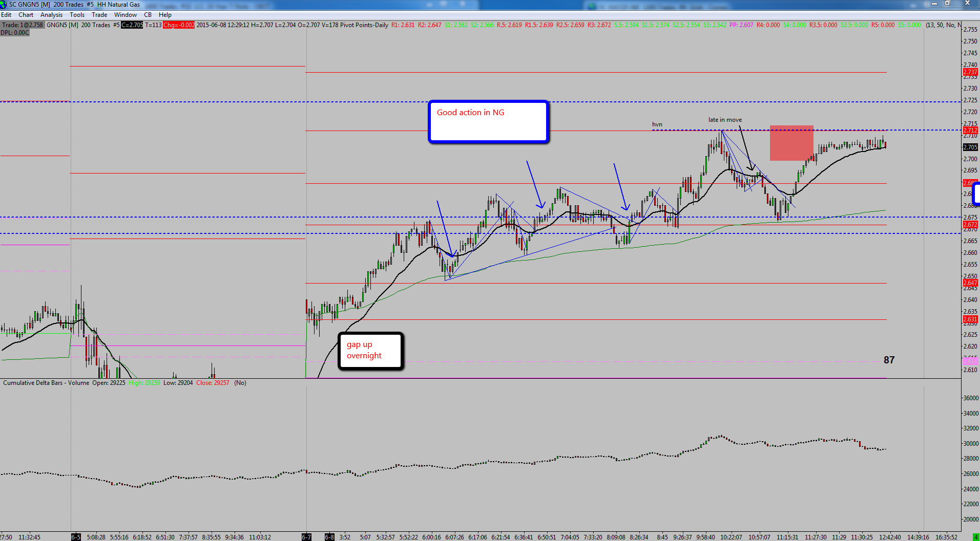The height and width of the screenshot is (541, 980).
Task: Click the '6-7' date marker on time axis
Action: pos(306,537)
